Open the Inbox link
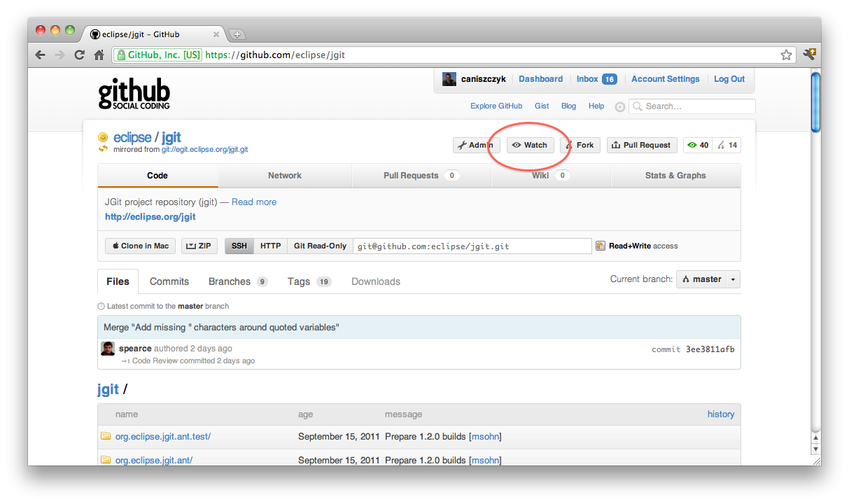849x504 pixels. click(596, 79)
